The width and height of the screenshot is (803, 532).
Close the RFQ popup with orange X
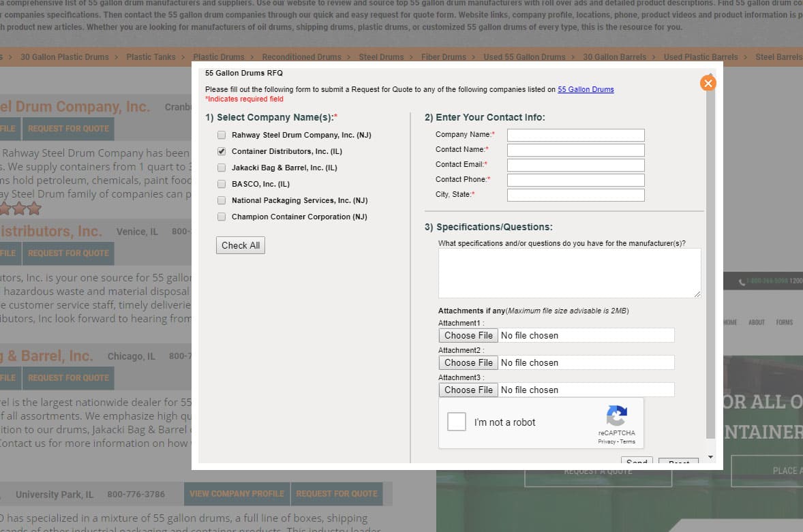[x=708, y=83]
